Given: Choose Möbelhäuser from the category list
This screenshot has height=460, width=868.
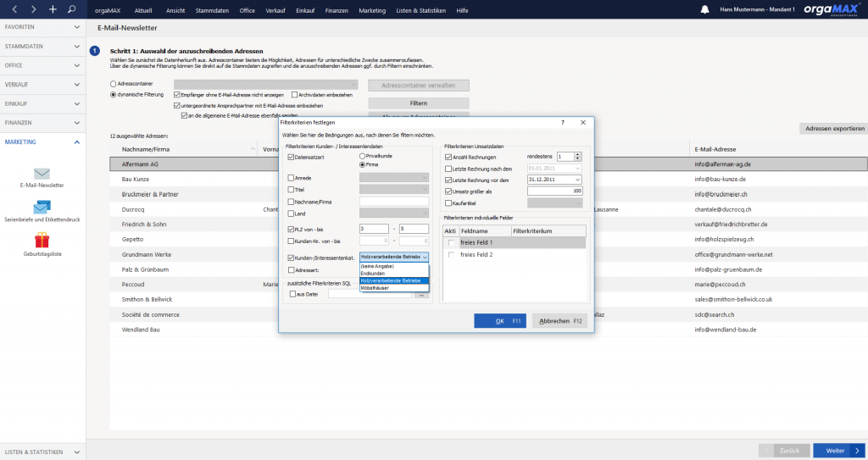Looking at the screenshot, I should [x=394, y=288].
